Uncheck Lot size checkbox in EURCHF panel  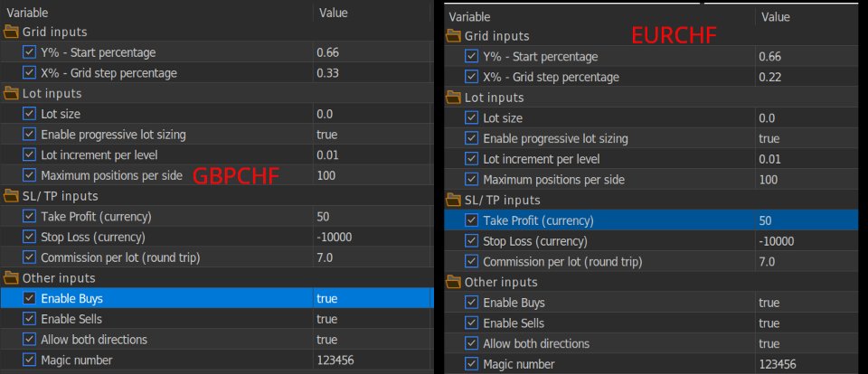pyautogui.click(x=471, y=117)
